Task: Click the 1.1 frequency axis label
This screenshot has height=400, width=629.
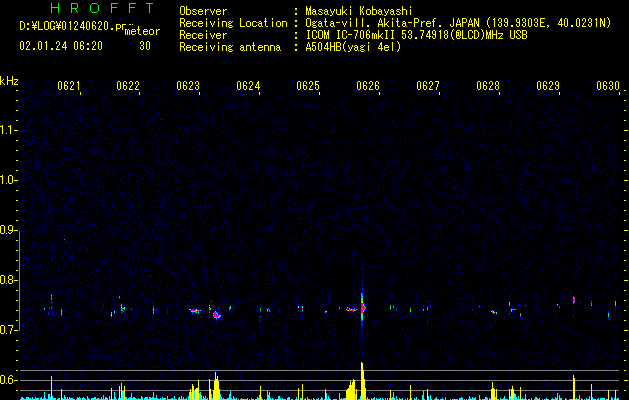Action: pyautogui.click(x=7, y=130)
